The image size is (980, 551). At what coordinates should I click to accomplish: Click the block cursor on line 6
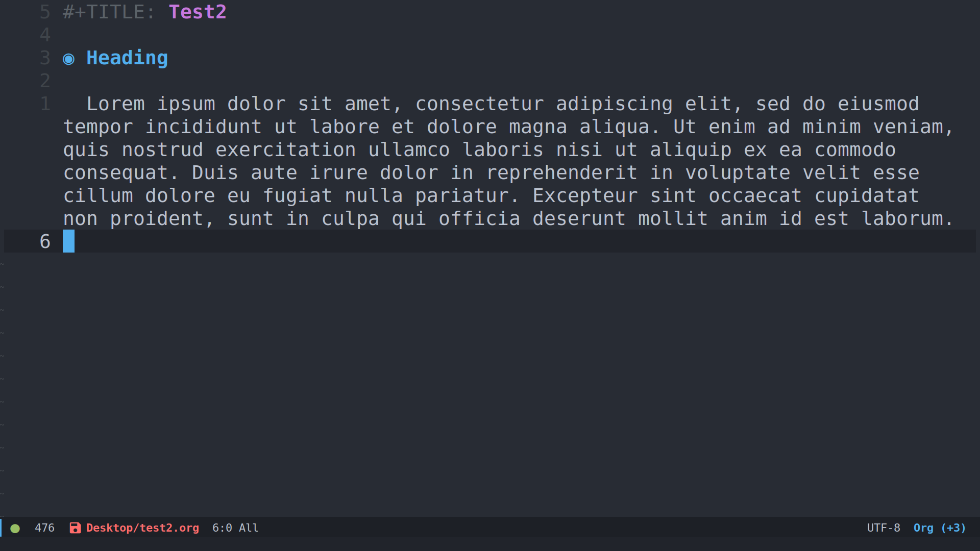pos(68,241)
